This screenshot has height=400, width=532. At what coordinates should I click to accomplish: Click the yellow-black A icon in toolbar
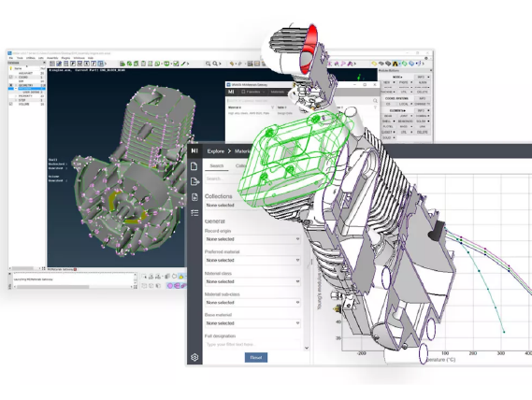click(x=395, y=64)
